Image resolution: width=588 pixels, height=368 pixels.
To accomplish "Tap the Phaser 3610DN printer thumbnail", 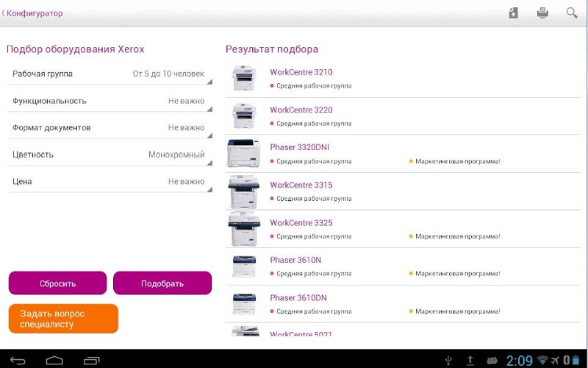I will pyautogui.click(x=244, y=304).
